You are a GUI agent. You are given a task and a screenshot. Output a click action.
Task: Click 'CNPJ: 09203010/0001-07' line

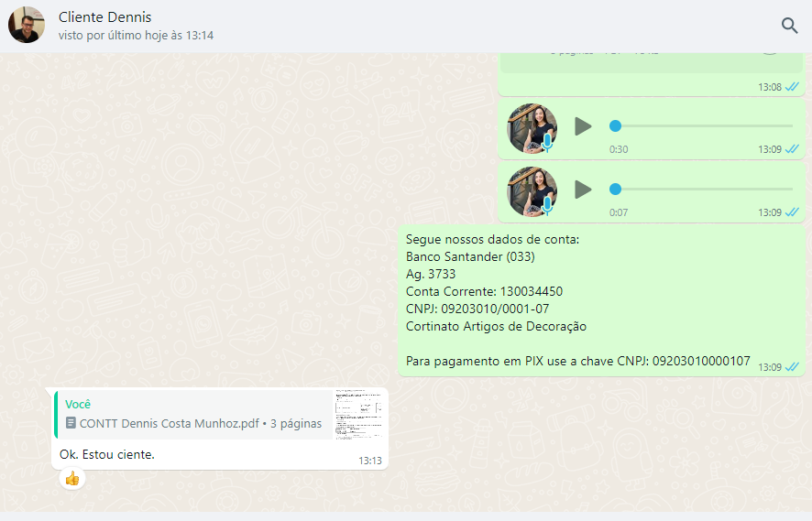pos(477,309)
